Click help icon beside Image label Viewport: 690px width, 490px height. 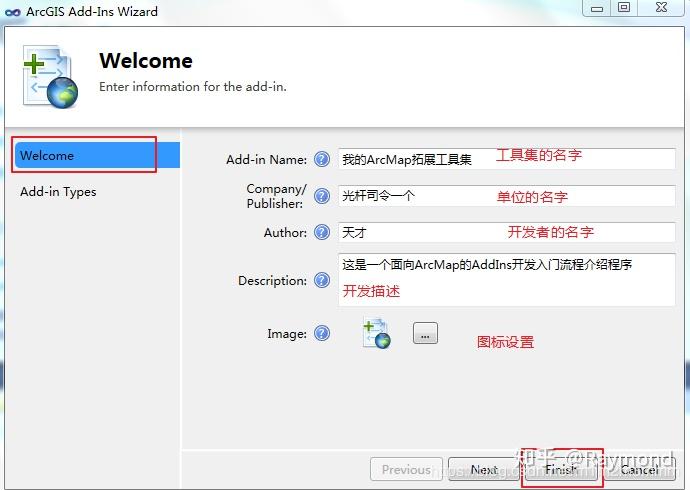tap(322, 333)
